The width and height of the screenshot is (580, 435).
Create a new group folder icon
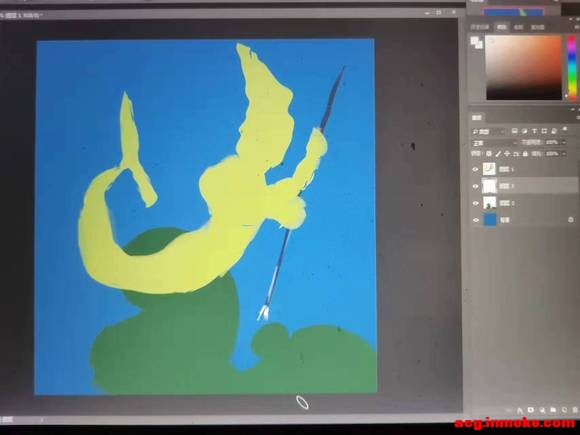click(x=553, y=410)
